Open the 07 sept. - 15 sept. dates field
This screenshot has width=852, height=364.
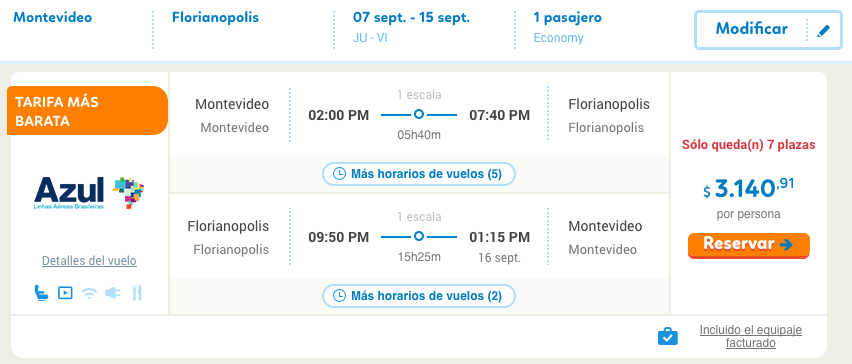pyautogui.click(x=411, y=27)
